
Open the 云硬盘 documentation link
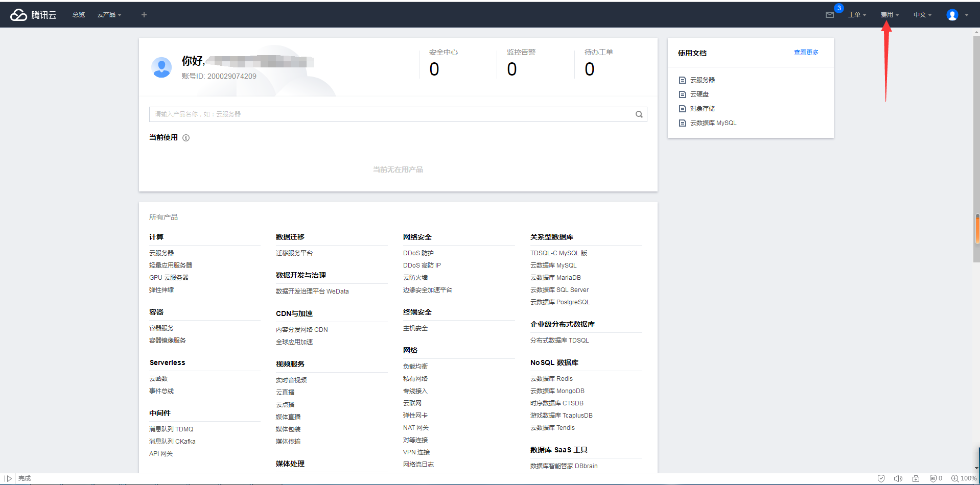tap(699, 94)
